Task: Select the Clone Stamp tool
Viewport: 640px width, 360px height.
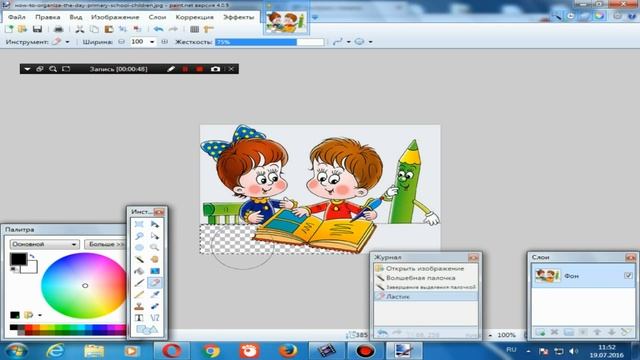Action: click(x=139, y=306)
